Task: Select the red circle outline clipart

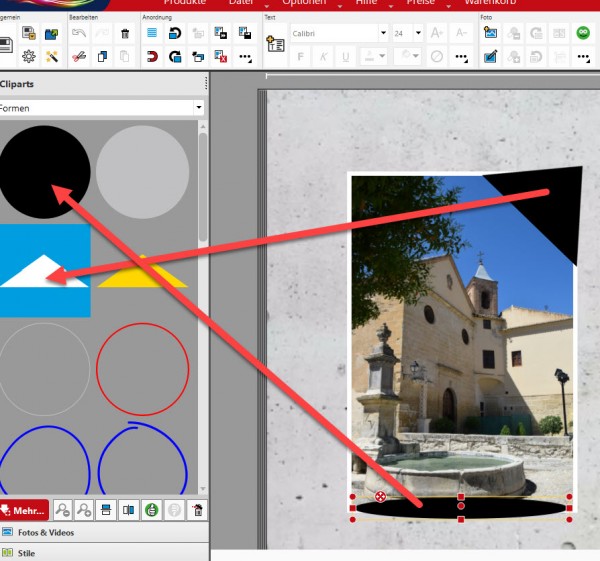Action: pyautogui.click(x=142, y=370)
